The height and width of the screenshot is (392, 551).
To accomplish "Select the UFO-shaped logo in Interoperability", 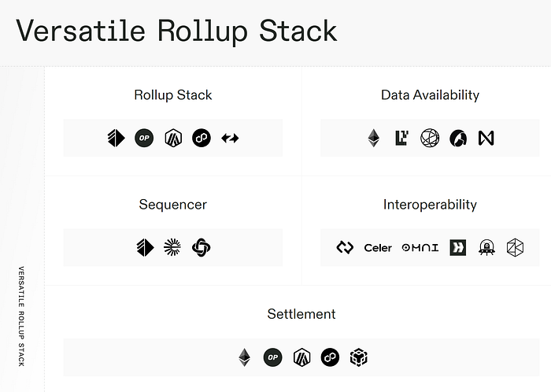I will pos(486,248).
